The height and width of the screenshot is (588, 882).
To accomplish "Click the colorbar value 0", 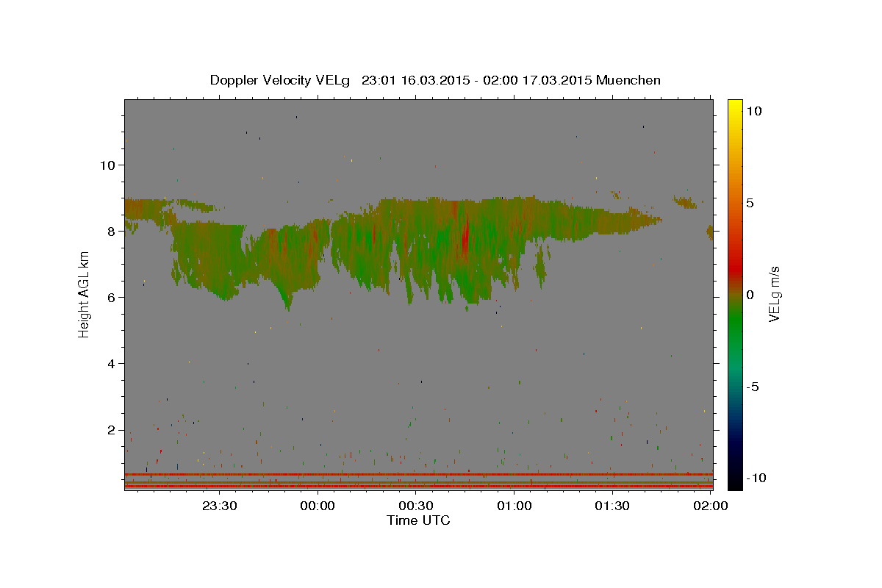I will point(750,295).
